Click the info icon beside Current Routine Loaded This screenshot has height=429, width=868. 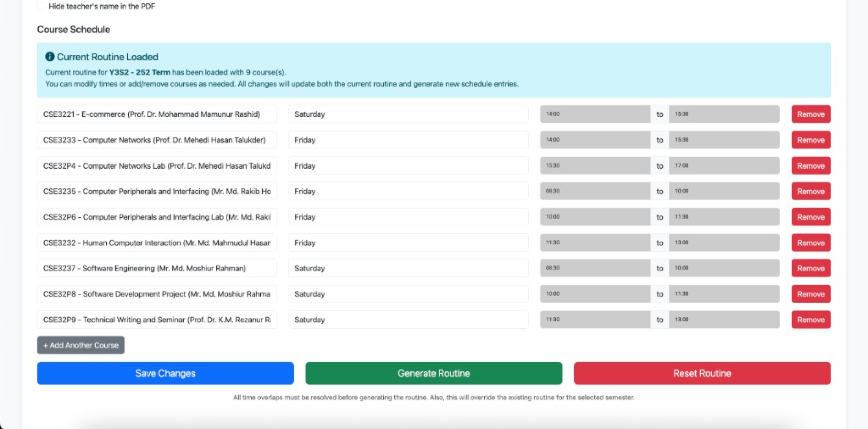(x=50, y=57)
